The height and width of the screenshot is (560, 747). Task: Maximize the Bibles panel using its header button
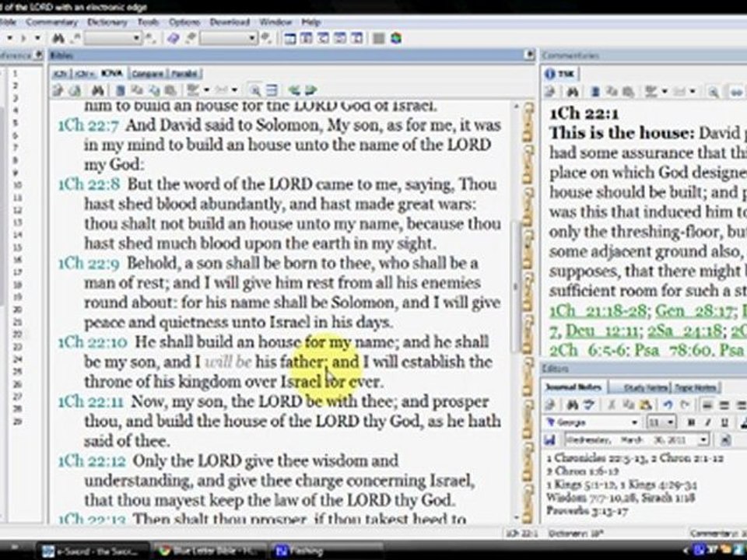pyautogui.click(x=529, y=54)
